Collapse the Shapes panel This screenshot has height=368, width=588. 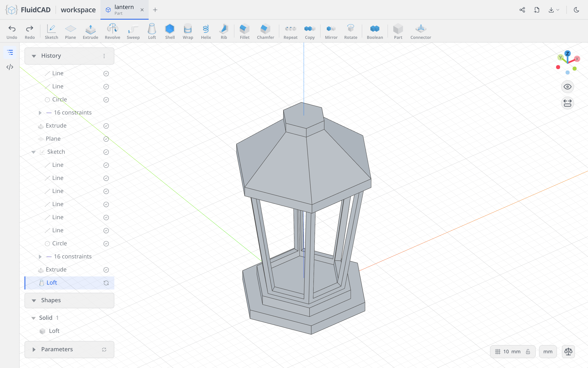[x=34, y=301]
